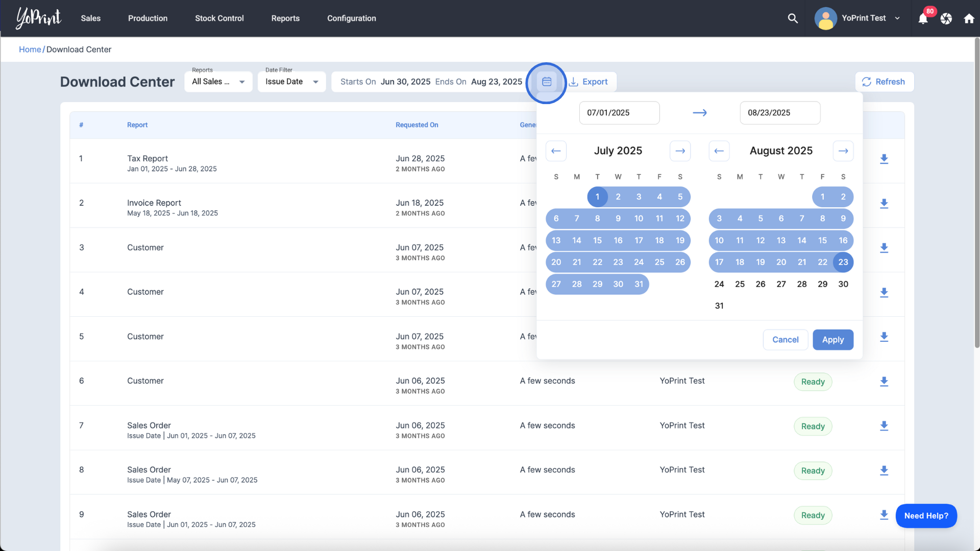980x551 pixels.
Task: Click Ready status in row 8
Action: (813, 471)
